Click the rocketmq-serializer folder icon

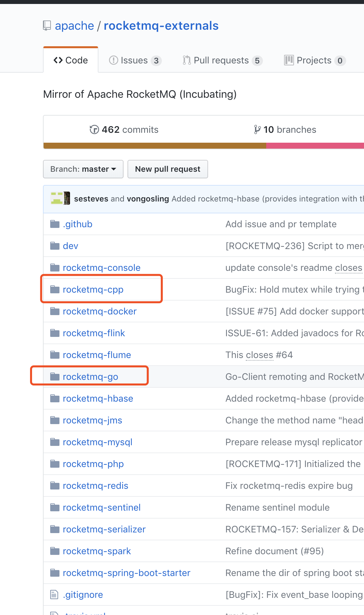coord(55,529)
